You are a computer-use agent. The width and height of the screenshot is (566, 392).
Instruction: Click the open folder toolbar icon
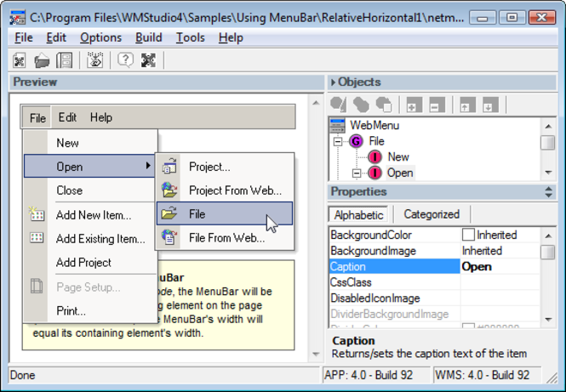(42, 60)
